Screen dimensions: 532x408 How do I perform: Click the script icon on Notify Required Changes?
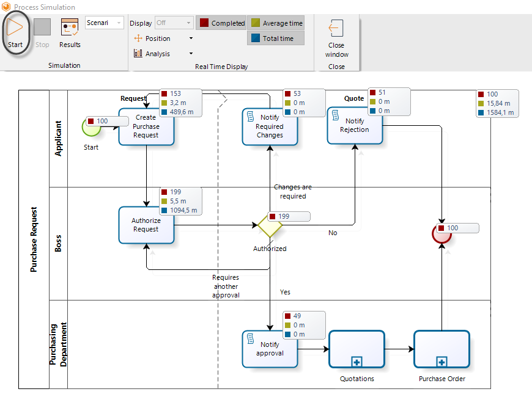click(x=250, y=116)
